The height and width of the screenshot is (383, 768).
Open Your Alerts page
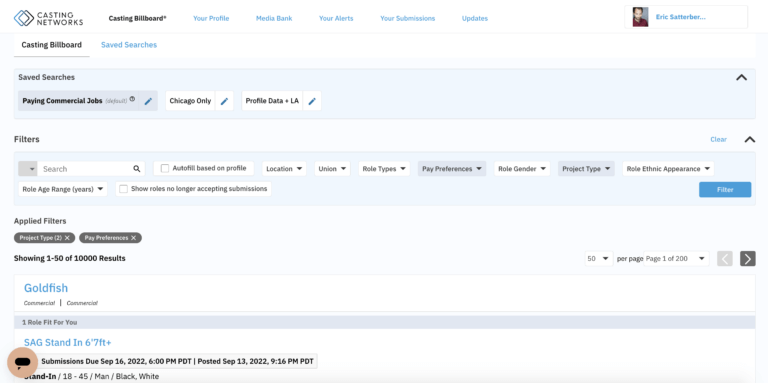tap(336, 18)
